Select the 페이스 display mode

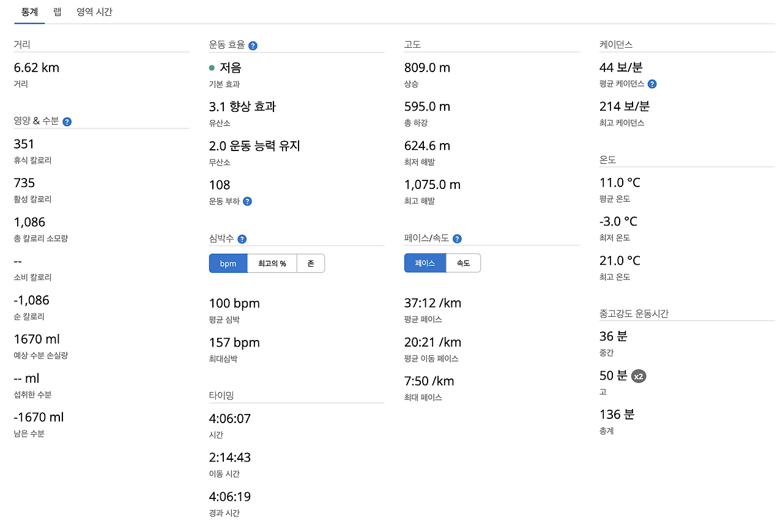pyautogui.click(x=425, y=263)
